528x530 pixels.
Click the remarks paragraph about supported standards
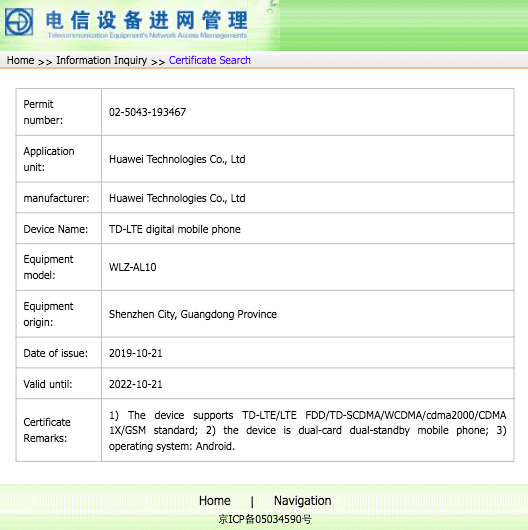pos(307,430)
